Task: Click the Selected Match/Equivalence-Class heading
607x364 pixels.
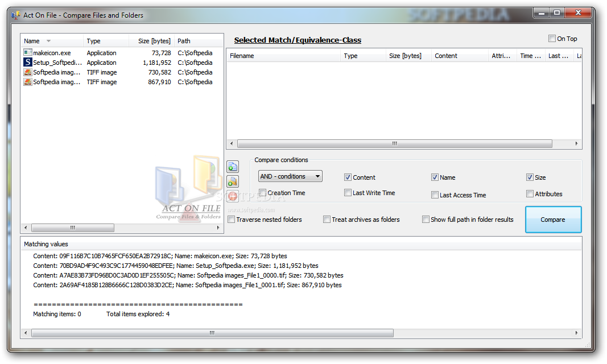Action: coord(298,40)
